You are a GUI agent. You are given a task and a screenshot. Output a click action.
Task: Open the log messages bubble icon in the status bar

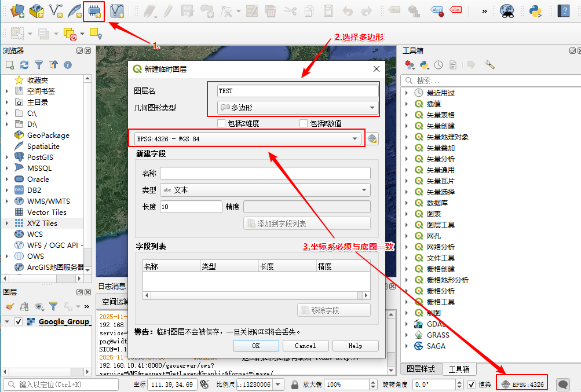click(562, 384)
